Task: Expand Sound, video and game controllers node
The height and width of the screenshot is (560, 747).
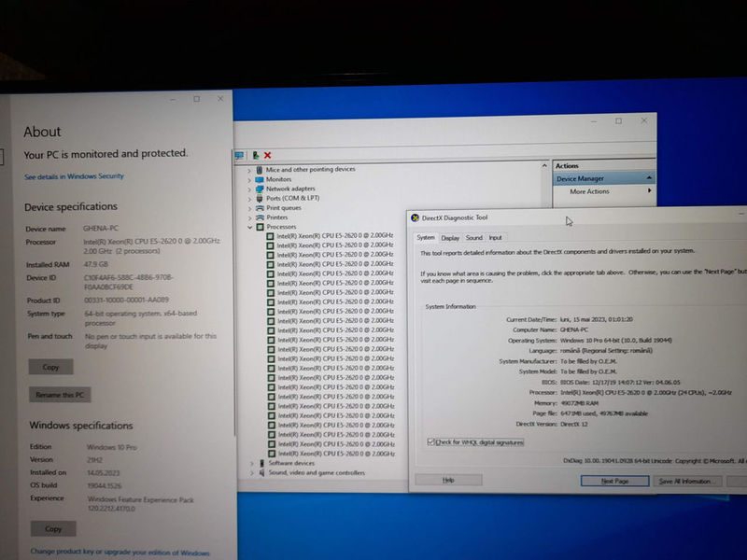Action: [x=252, y=473]
